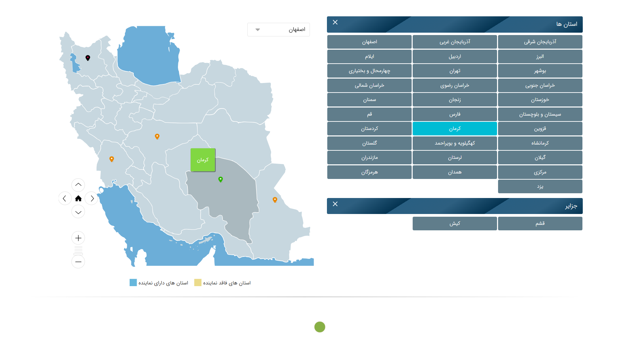The height and width of the screenshot is (346, 644).
Task: Select the فارس province button
Action: tap(455, 114)
